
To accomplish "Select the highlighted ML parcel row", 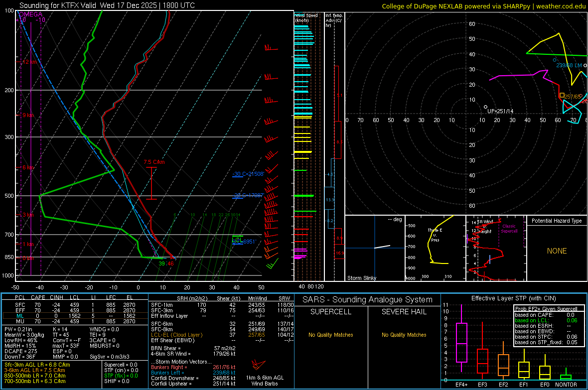I will tap(75, 316).
